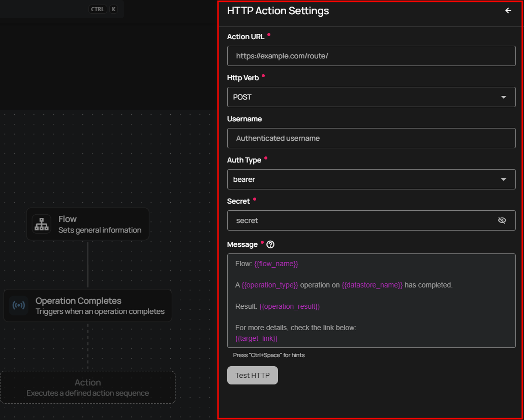The image size is (524, 420).
Task: Click inside the Secret input field
Action: [361, 220]
